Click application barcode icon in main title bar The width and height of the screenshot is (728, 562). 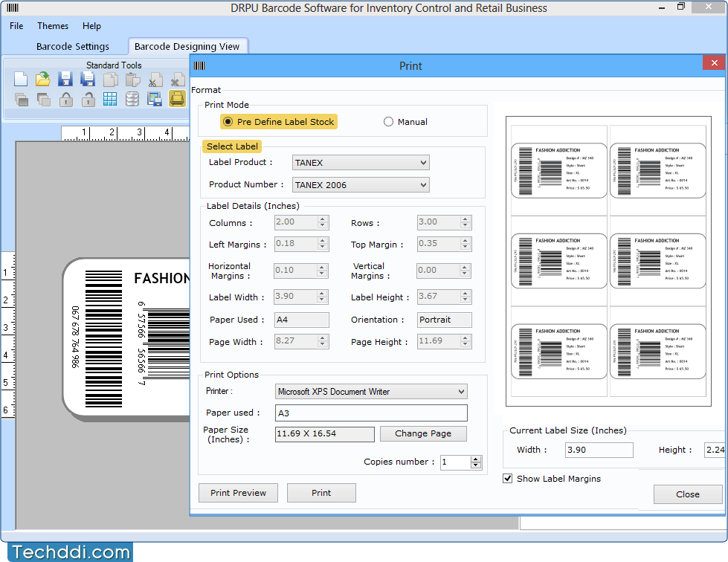tap(13, 8)
